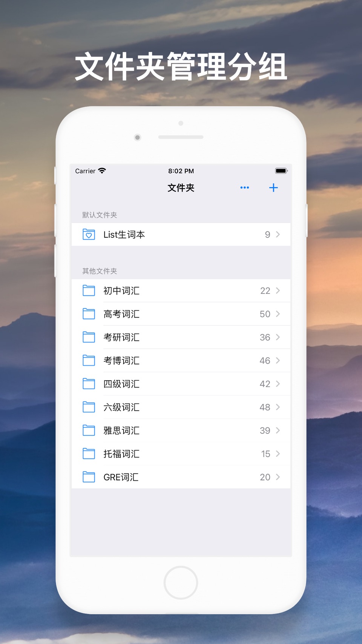Click the count 22 for 初中词汇
This screenshot has height=644, width=362.
coord(265,291)
